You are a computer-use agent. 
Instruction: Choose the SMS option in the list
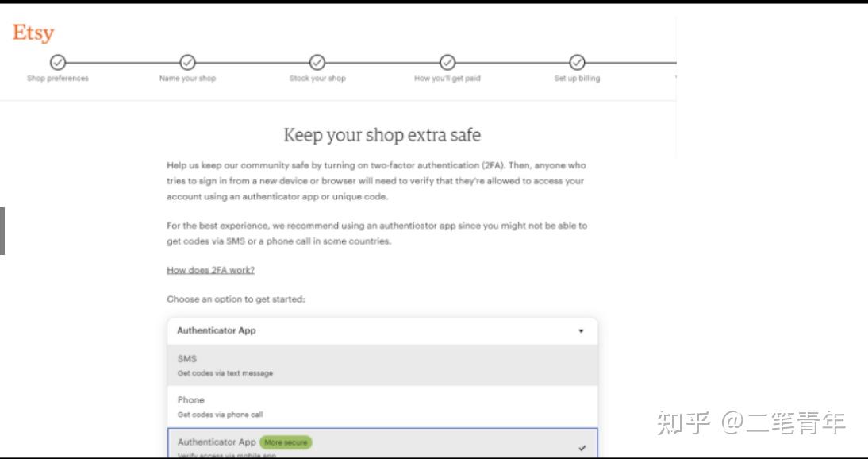tap(382, 365)
